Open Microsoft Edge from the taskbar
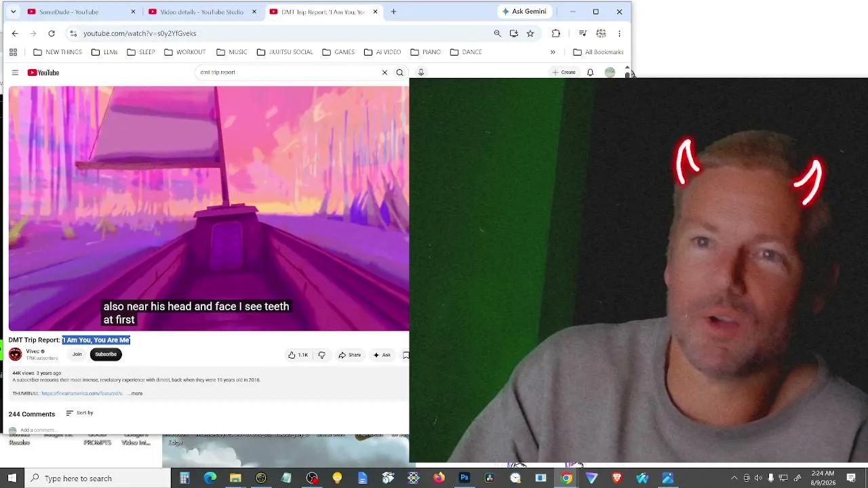 click(x=210, y=478)
